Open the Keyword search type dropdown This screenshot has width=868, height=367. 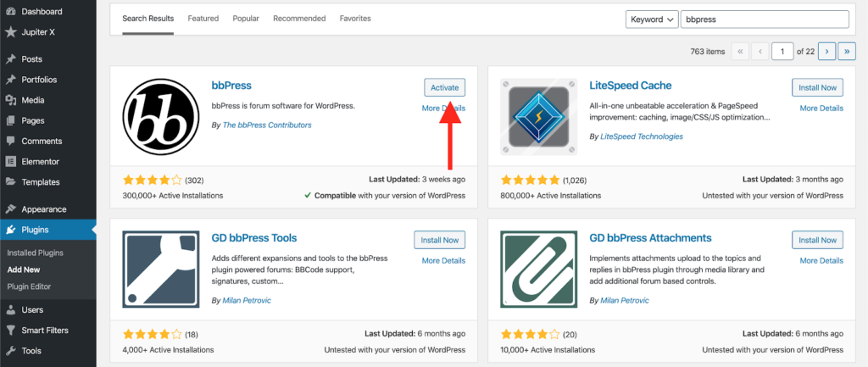pyautogui.click(x=652, y=19)
